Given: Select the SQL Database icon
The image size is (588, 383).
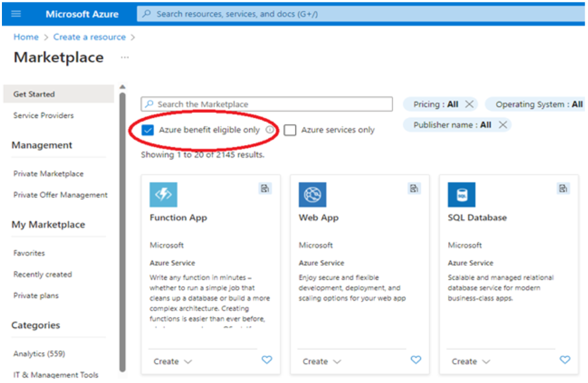Looking at the screenshot, I should [x=461, y=194].
